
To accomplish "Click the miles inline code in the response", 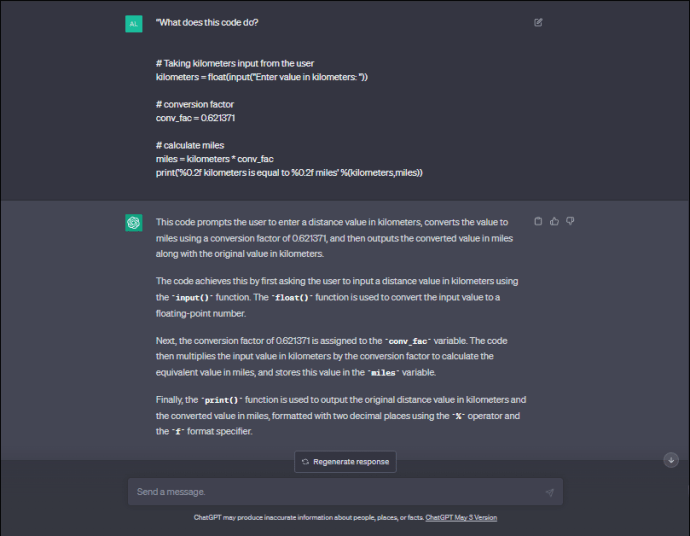I will coord(383,372).
